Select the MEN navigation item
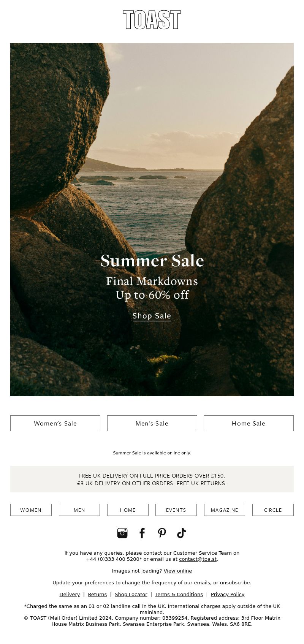 79,510
